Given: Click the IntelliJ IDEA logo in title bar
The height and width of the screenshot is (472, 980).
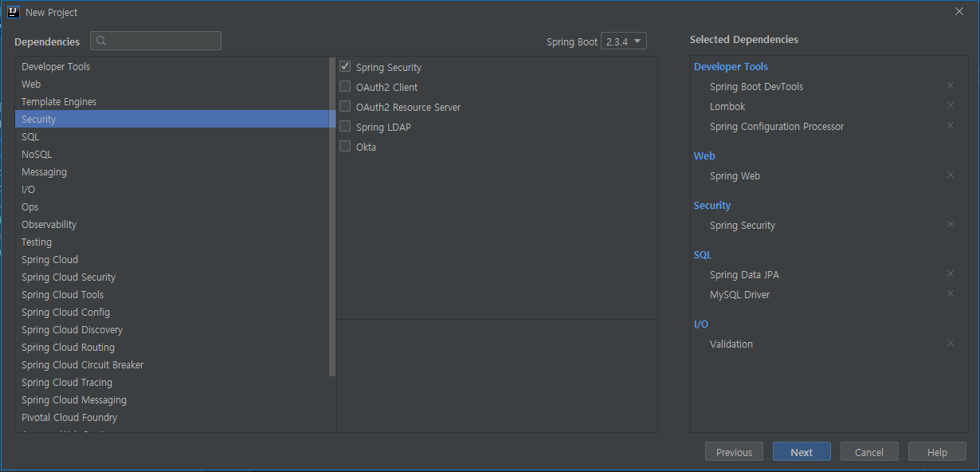Looking at the screenshot, I should tap(13, 12).
